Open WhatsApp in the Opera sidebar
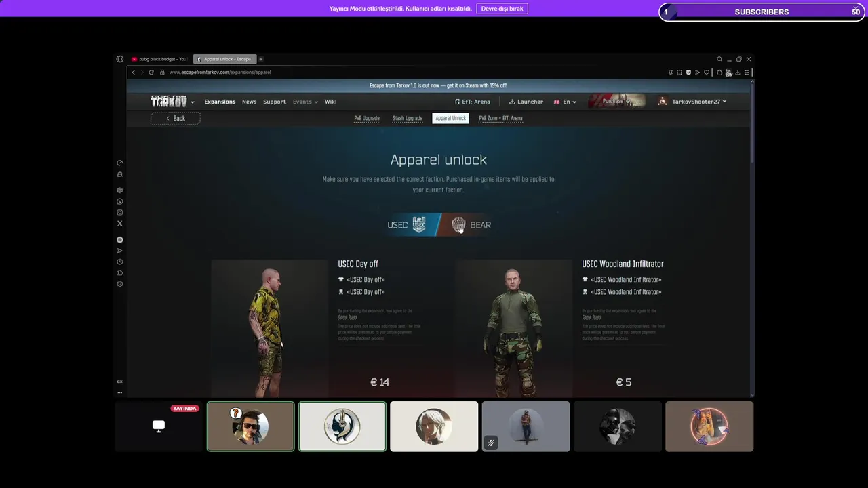The image size is (868, 488). click(120, 201)
